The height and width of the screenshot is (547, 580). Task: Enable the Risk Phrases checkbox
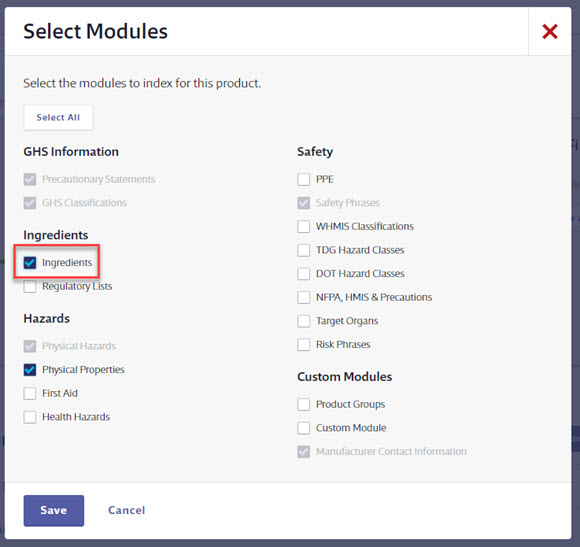tap(304, 345)
